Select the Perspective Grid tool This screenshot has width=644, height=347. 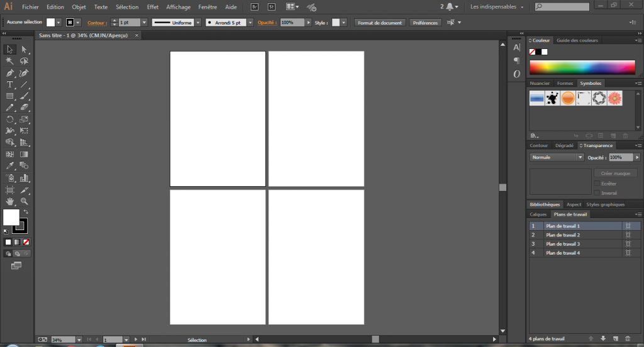tap(24, 143)
